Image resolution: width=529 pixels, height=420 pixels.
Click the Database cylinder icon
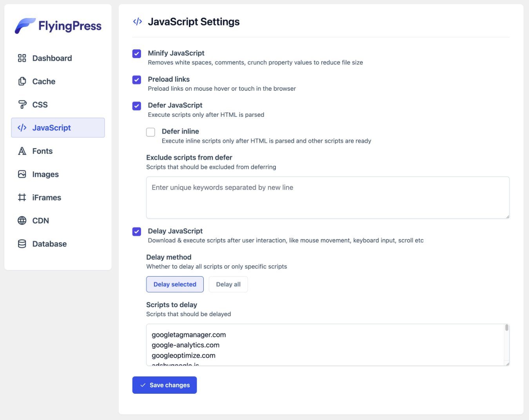click(22, 244)
